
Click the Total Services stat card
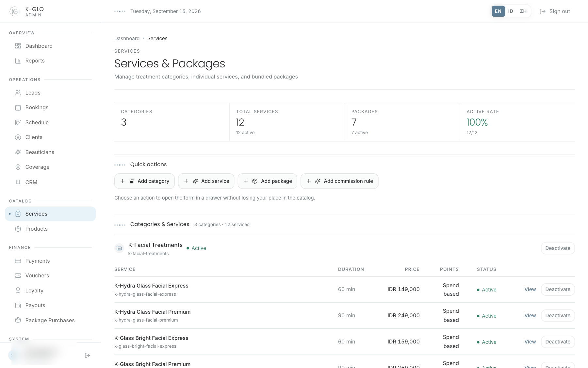[x=287, y=122]
